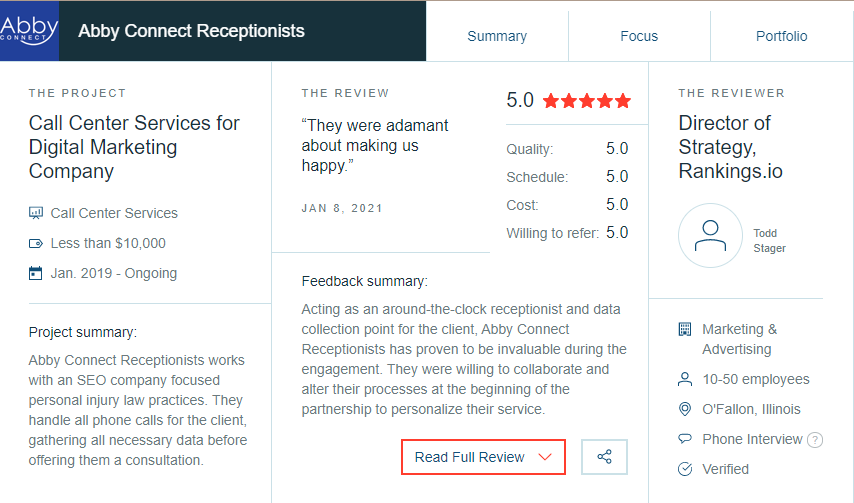Click the Abby Connect Receptionists title
854x503 pixels.
(191, 30)
